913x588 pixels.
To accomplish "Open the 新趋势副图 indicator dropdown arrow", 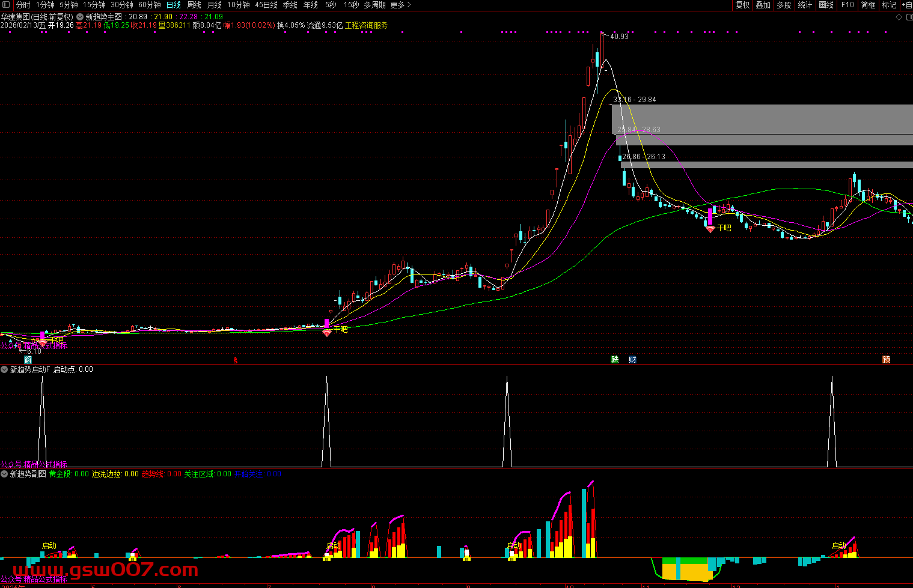I will coord(4,474).
